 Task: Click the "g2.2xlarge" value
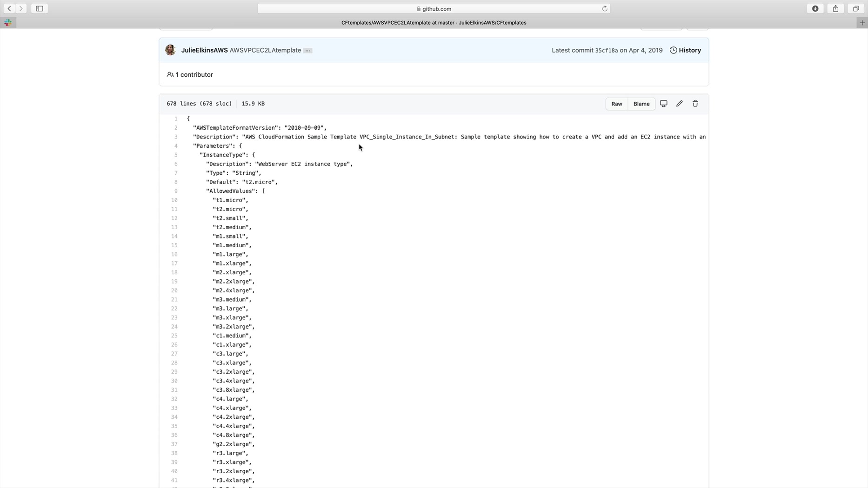pyautogui.click(x=234, y=444)
